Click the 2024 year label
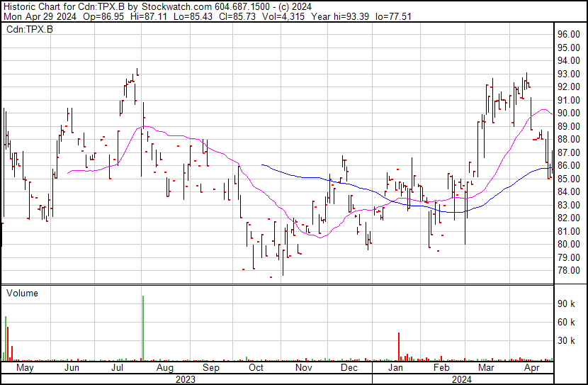This screenshot has width=588, height=385. pyautogui.click(x=461, y=379)
